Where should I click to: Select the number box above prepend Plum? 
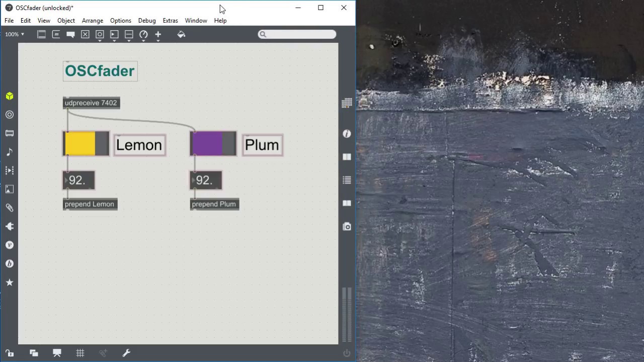click(x=206, y=180)
